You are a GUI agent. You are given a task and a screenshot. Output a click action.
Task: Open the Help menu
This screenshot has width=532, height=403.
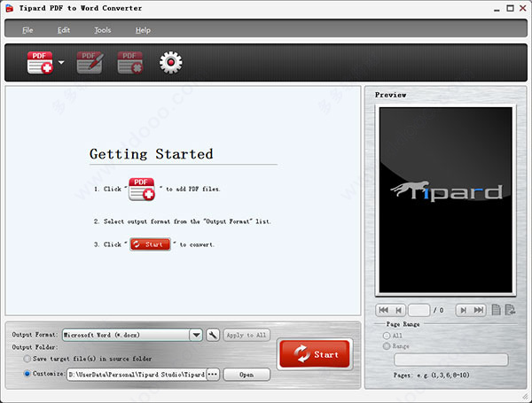(143, 30)
